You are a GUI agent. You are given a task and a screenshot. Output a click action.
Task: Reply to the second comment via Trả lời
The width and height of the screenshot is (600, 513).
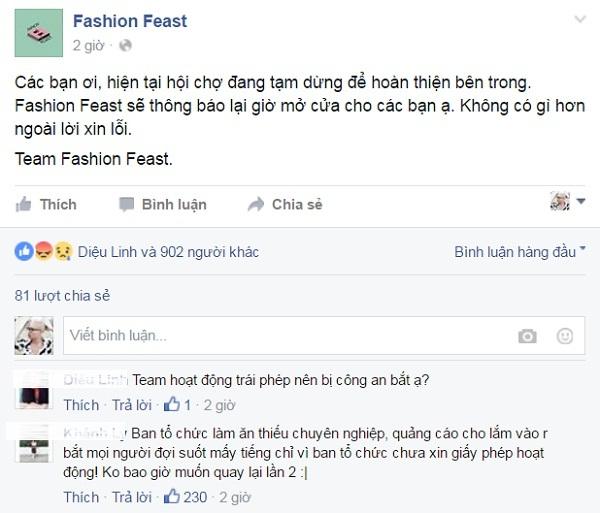point(131,497)
